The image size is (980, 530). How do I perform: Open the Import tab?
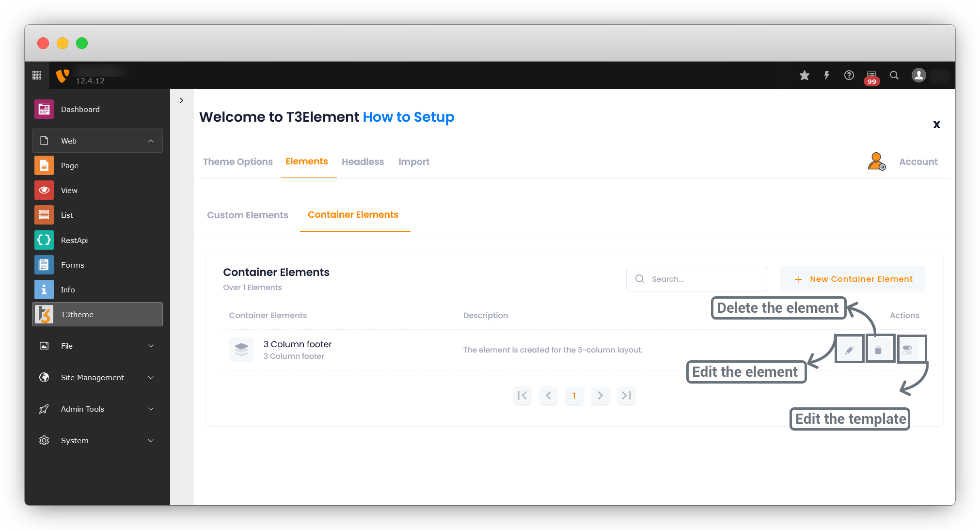414,162
